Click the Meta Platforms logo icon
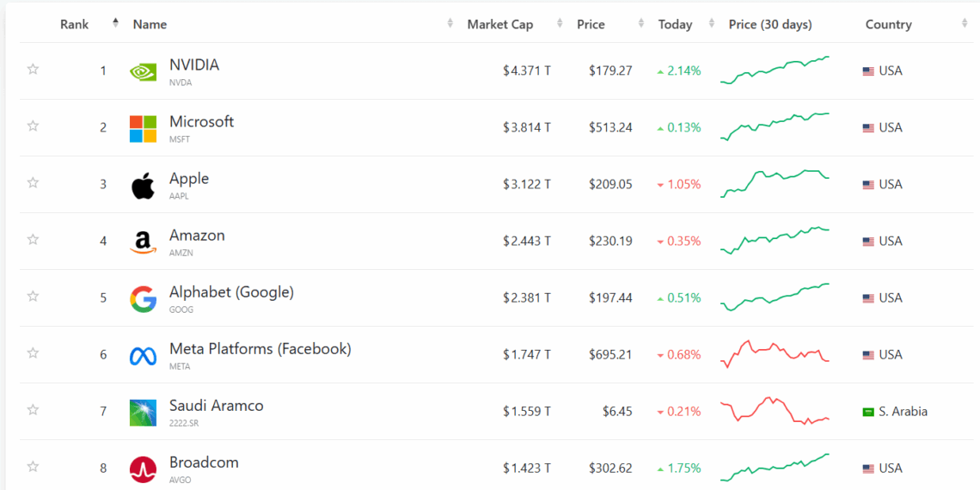 click(x=143, y=355)
